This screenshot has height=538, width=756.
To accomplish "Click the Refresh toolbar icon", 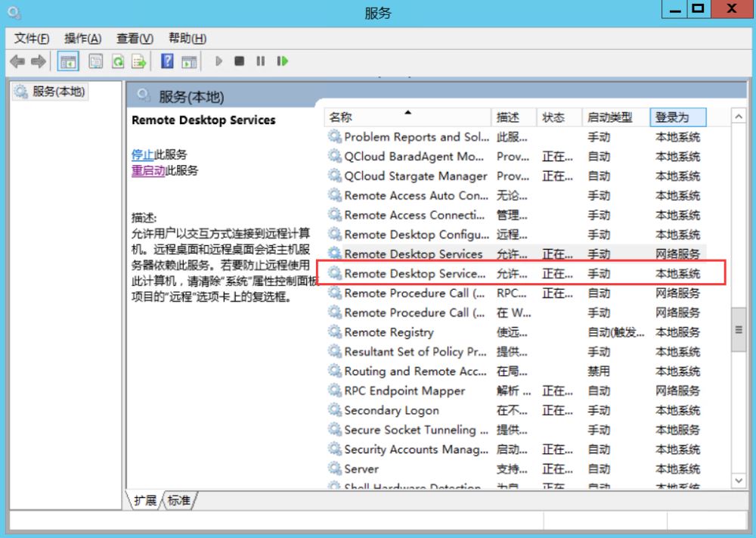I will pos(118,61).
